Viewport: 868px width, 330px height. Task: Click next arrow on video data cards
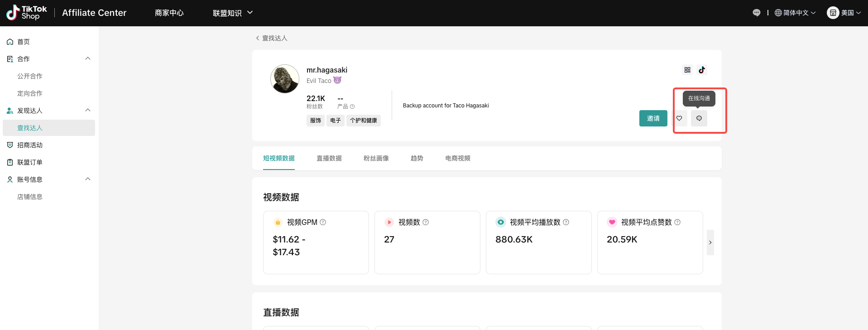pos(710,243)
